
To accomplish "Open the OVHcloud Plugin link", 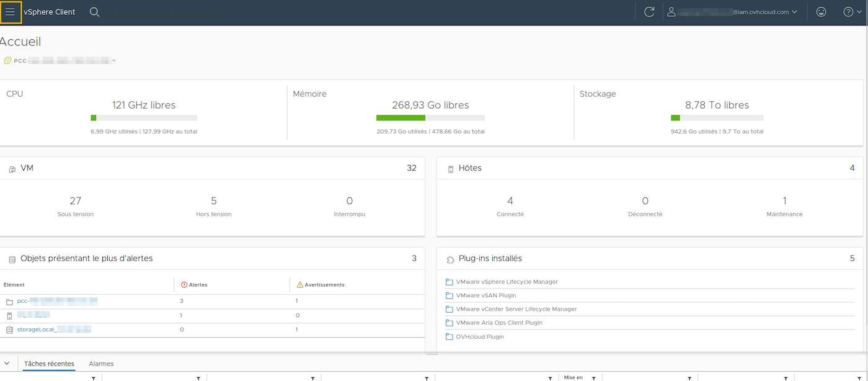I will coord(480,336).
